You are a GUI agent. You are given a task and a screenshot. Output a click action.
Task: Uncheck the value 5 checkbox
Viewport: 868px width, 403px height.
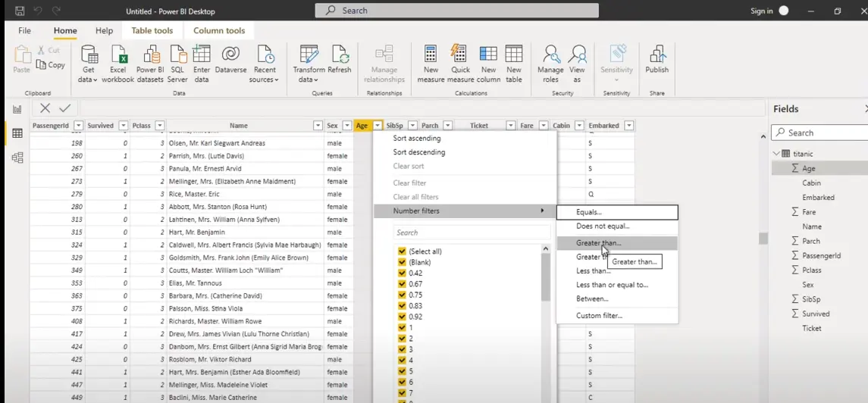pyautogui.click(x=402, y=371)
